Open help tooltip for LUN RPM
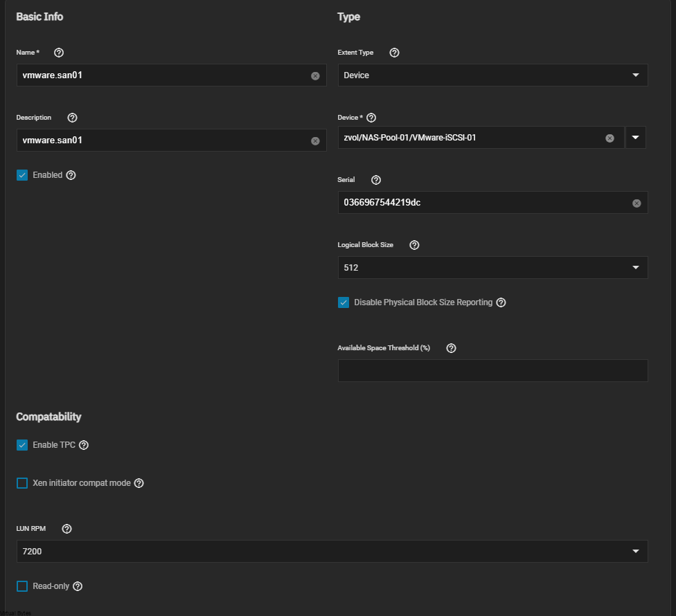The image size is (676, 616). click(x=66, y=529)
